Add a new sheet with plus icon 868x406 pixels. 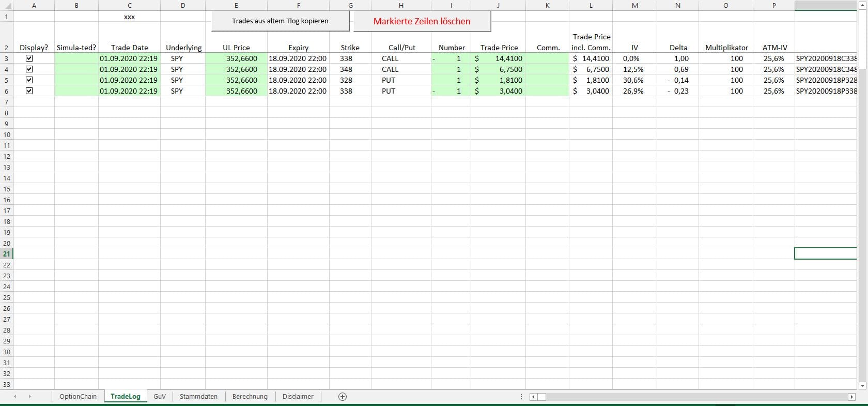(x=342, y=397)
